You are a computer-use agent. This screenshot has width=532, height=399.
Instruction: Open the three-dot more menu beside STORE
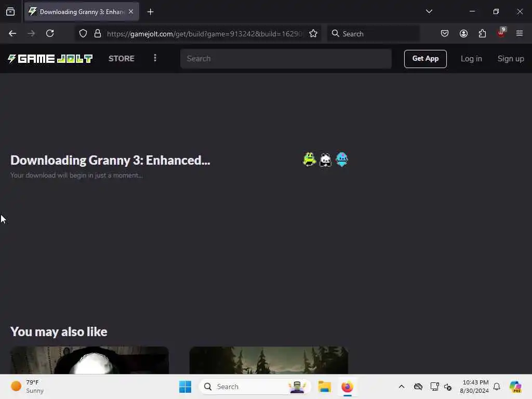click(155, 58)
